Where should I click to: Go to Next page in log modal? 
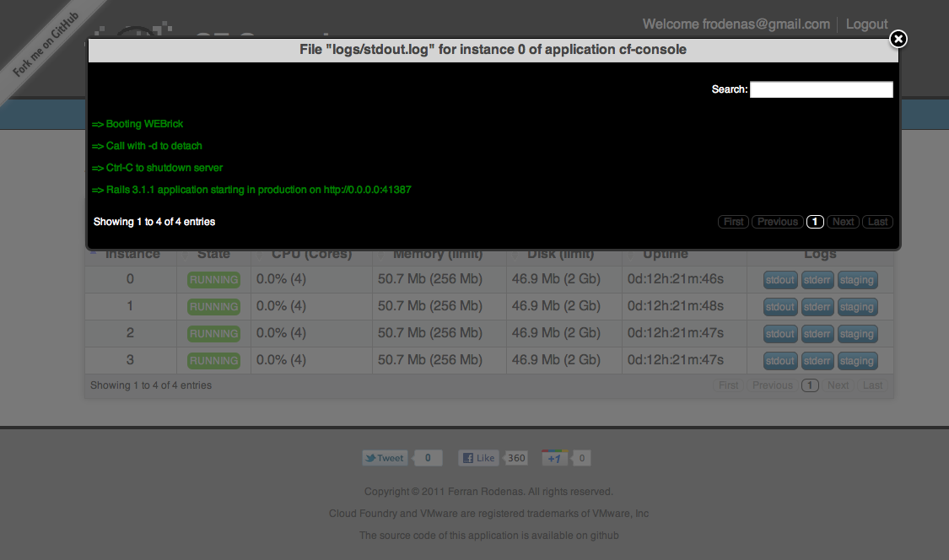click(x=843, y=222)
